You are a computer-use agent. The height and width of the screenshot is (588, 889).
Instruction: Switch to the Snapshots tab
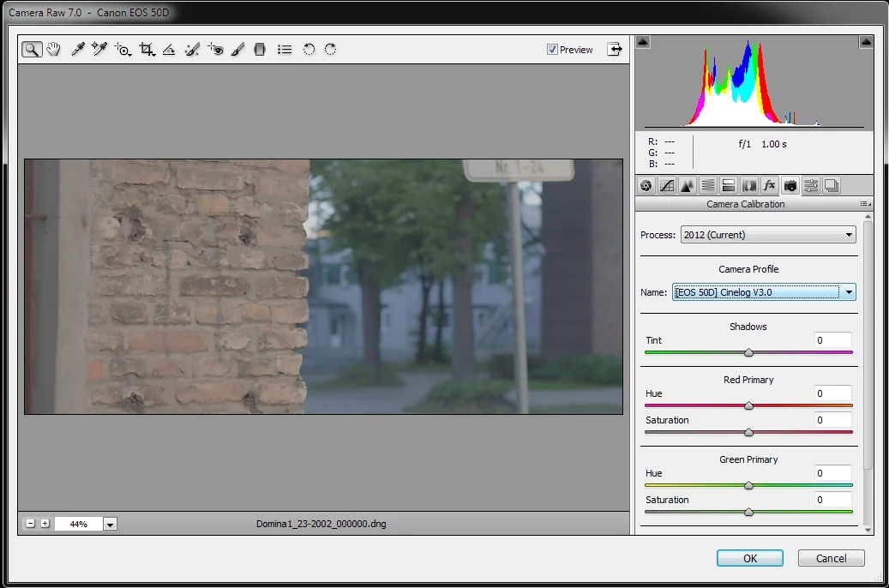tap(832, 185)
